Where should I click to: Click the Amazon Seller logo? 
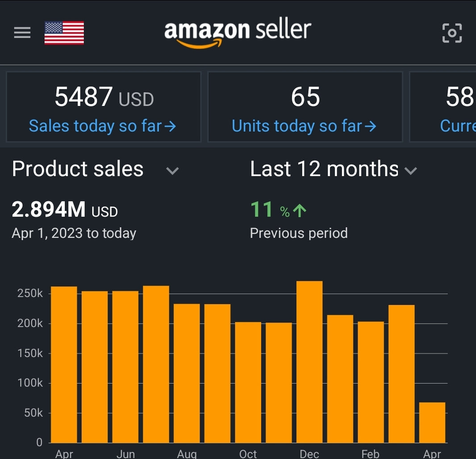tap(237, 31)
